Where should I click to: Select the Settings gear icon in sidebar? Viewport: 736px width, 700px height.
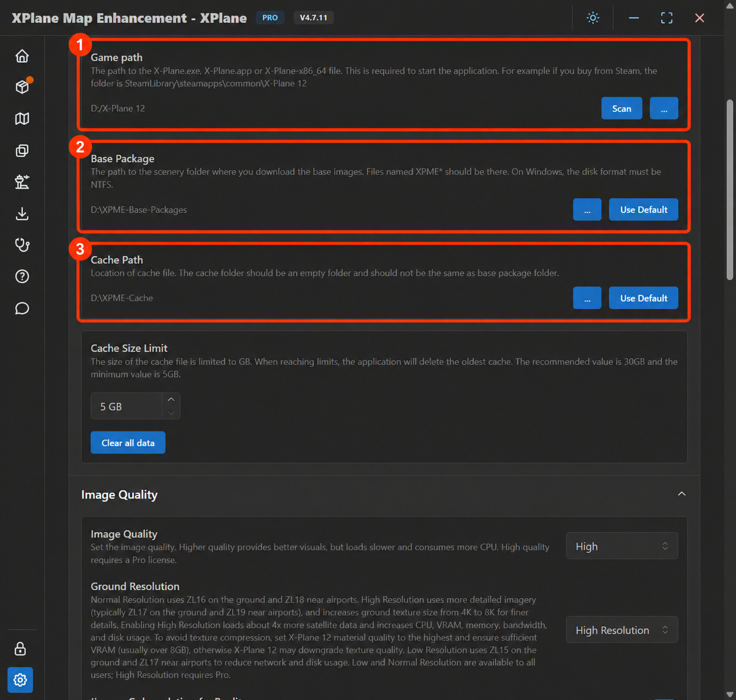[20, 680]
